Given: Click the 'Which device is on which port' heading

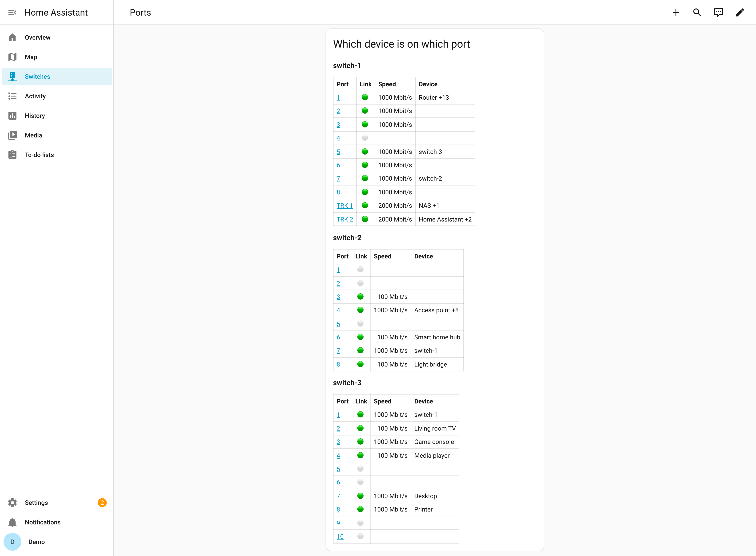Looking at the screenshot, I should pos(401,44).
